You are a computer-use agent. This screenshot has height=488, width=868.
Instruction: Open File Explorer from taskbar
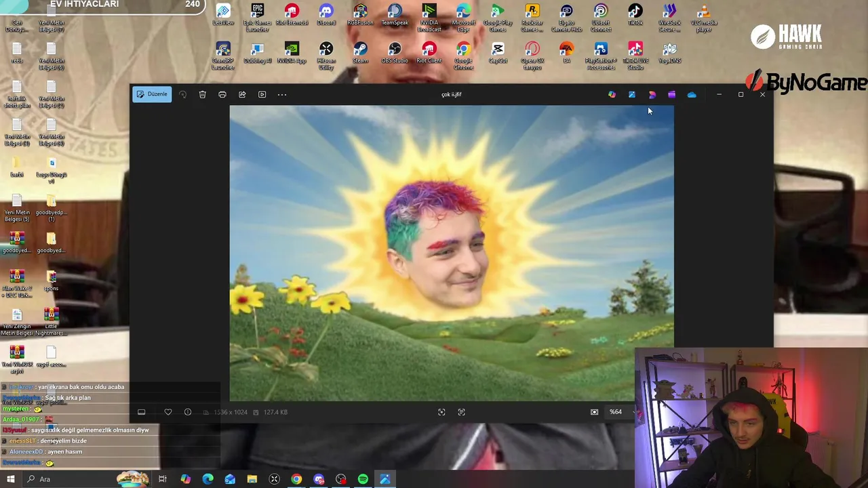pos(252,479)
